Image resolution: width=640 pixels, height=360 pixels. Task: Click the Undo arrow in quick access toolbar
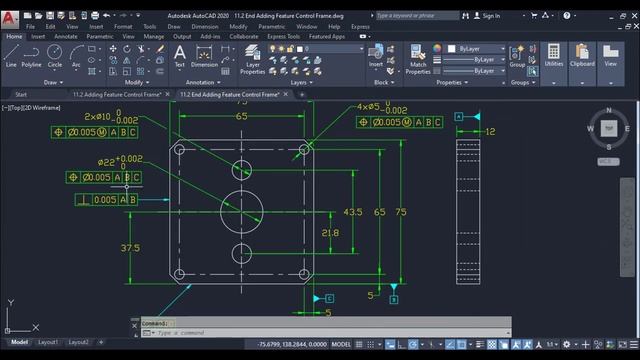tap(107, 16)
